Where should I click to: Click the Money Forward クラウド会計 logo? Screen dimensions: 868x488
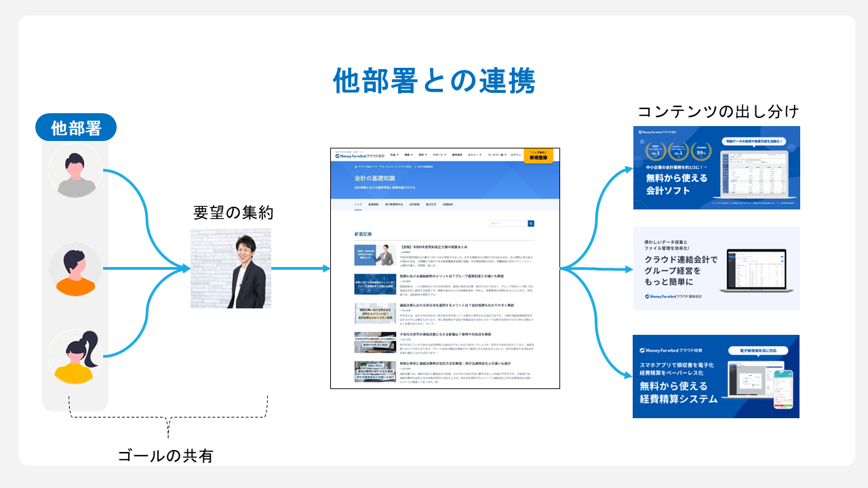point(359,155)
